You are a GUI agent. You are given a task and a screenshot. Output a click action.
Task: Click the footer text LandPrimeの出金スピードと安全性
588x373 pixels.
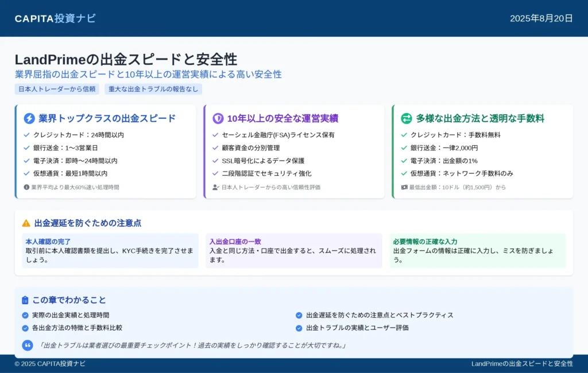tap(522, 364)
